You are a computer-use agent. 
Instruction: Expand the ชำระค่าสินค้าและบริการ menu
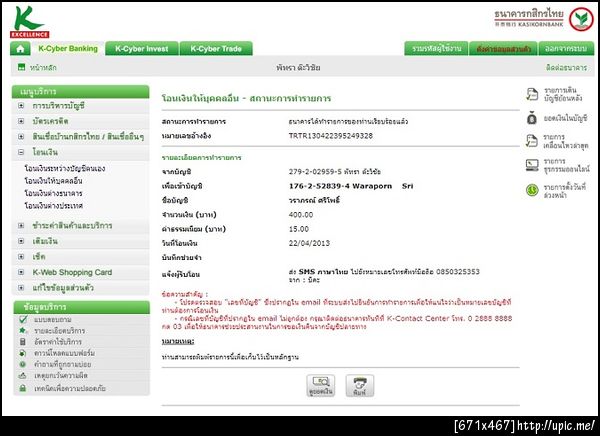coord(21,225)
